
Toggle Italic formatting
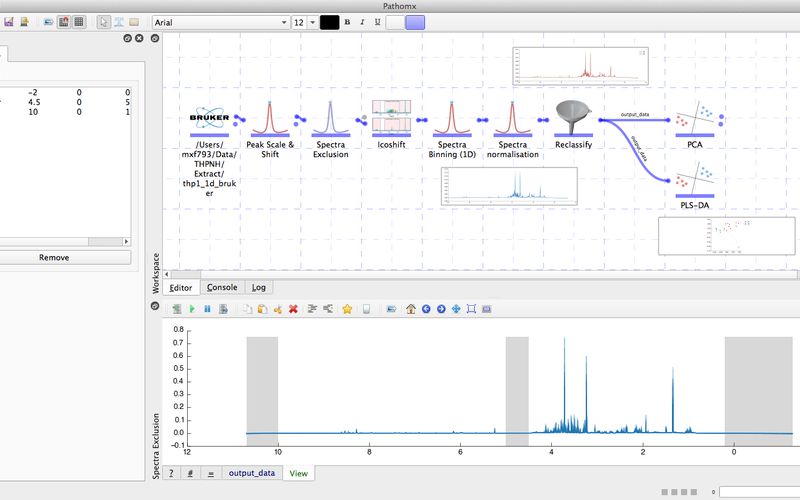[362, 22]
